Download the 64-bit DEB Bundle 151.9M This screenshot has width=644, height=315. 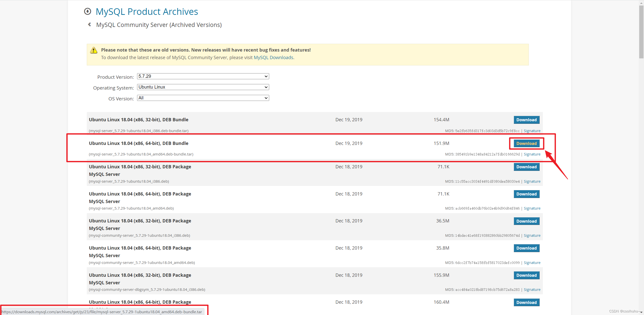coord(526,143)
